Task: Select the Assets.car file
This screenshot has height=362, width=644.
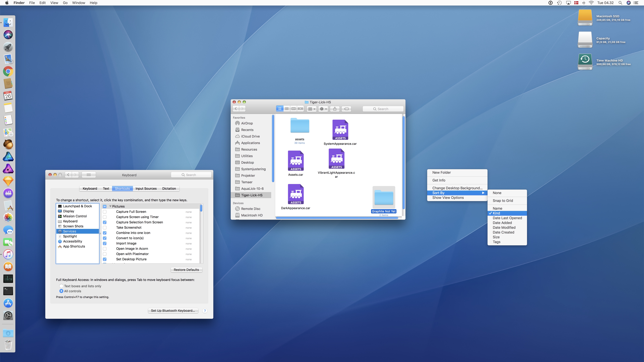Action: (x=295, y=161)
